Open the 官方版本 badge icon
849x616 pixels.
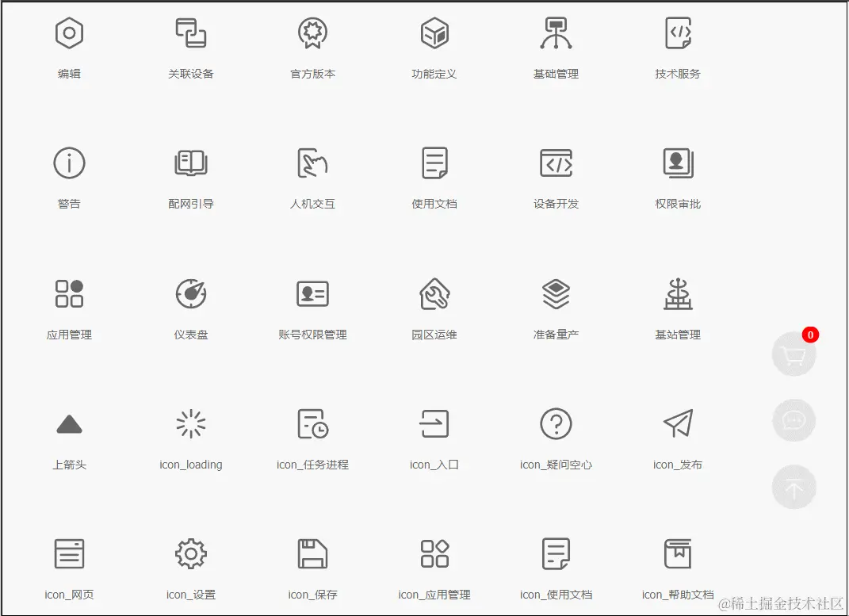(x=312, y=33)
